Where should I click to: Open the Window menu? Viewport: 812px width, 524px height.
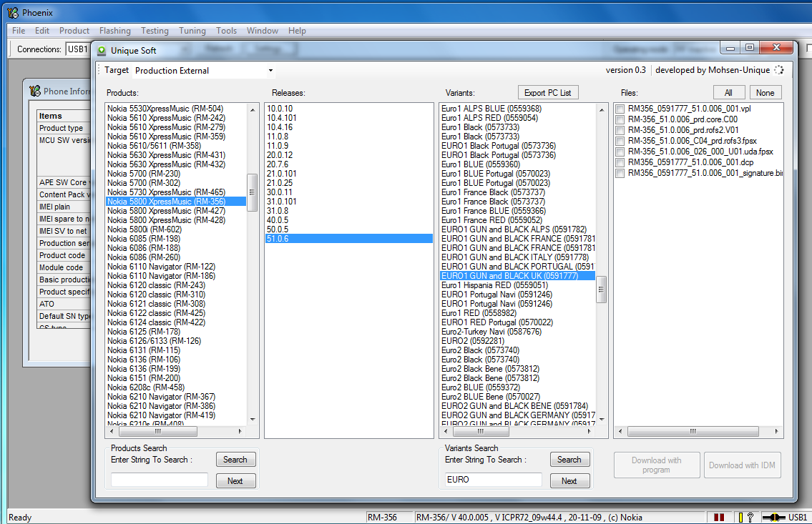click(x=263, y=31)
